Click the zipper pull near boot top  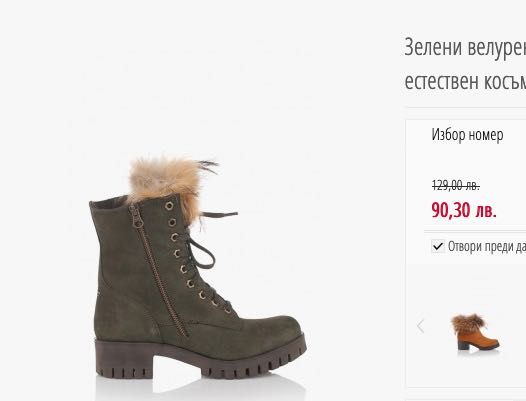pos(137,216)
